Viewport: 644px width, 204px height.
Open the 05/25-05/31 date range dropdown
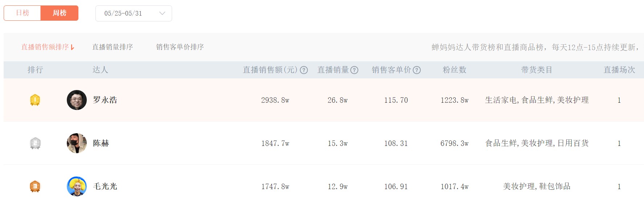point(134,13)
